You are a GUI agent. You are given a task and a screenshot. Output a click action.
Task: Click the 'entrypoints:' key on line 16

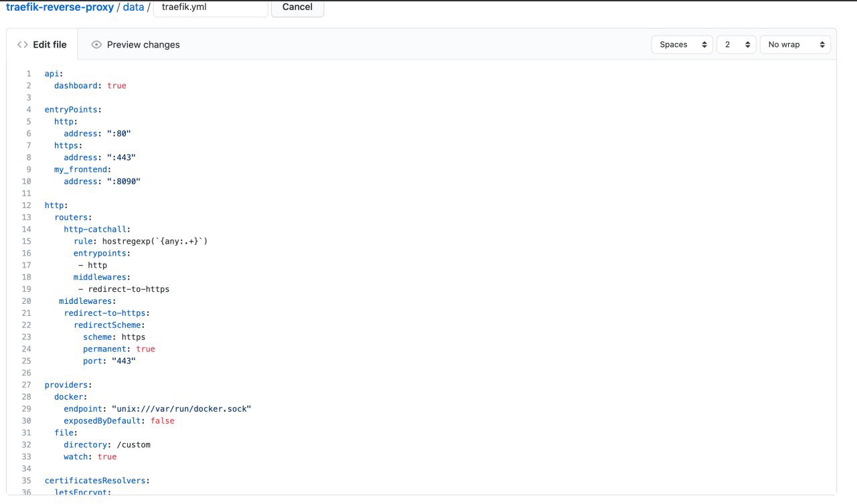pos(102,253)
